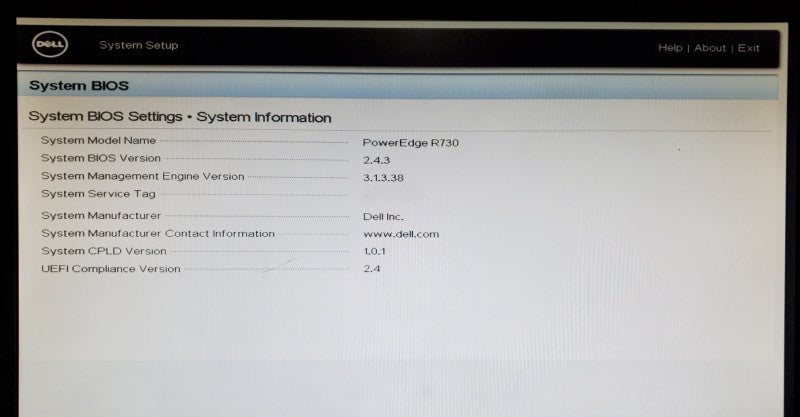Click the Dell logo icon

point(50,44)
